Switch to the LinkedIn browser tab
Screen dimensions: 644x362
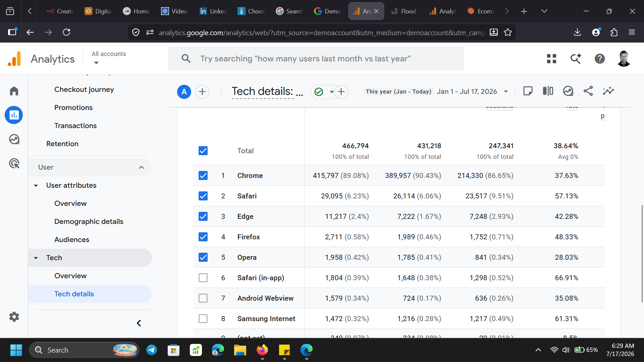214,11
